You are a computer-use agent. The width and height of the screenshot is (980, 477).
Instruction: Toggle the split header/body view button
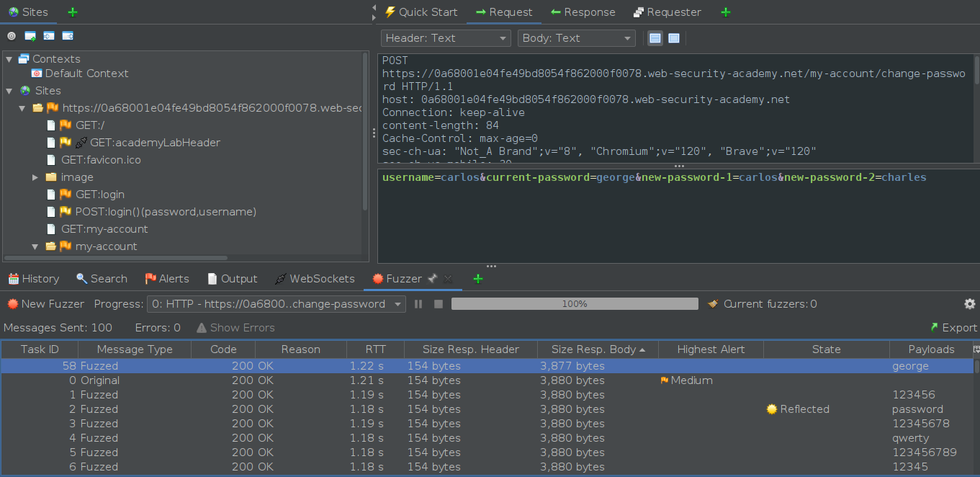click(x=655, y=38)
